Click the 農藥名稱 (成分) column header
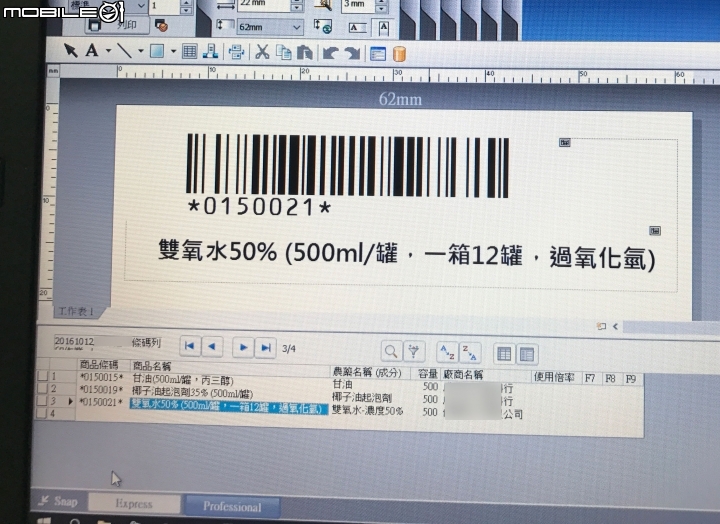The image size is (720, 524). [x=366, y=372]
